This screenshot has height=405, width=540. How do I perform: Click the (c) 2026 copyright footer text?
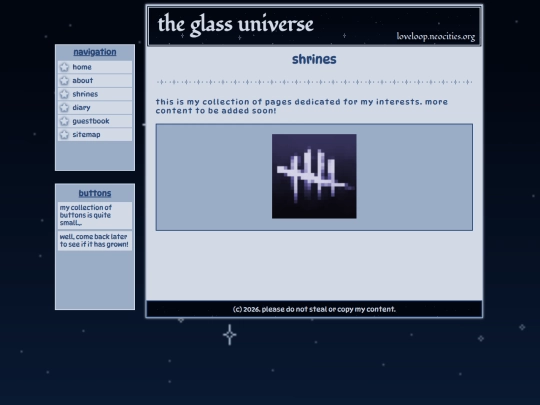click(314, 309)
